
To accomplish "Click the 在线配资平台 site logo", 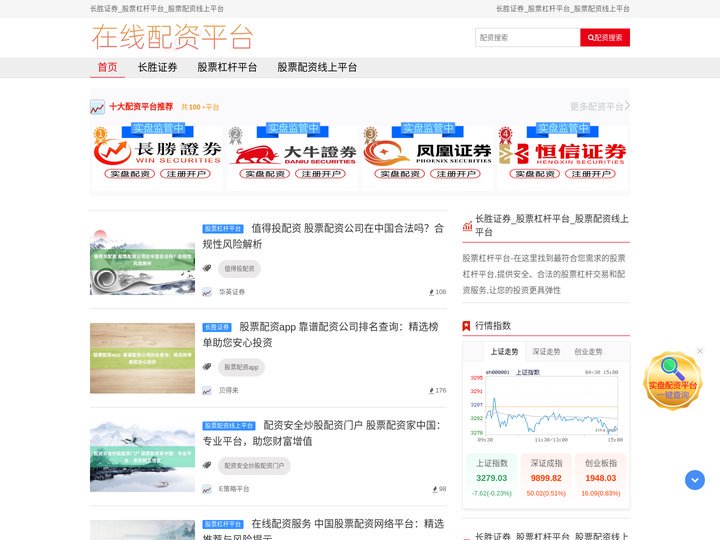I will click(172, 37).
